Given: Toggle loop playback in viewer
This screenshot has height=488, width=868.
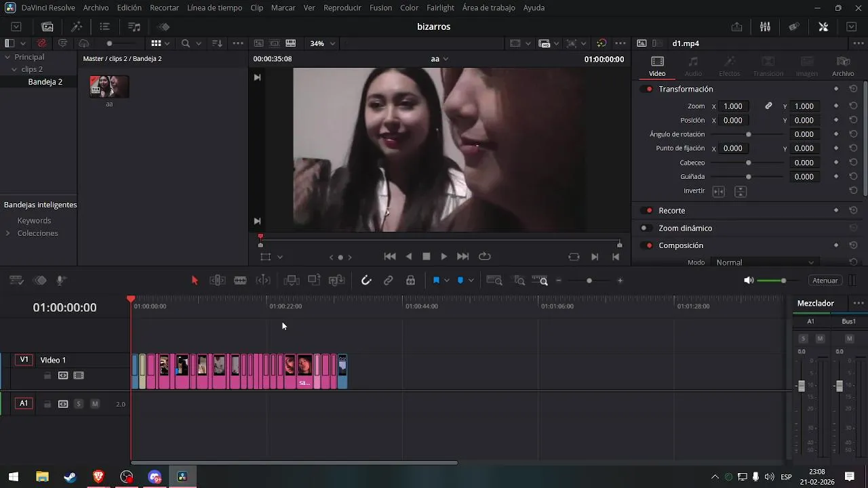Looking at the screenshot, I should (484, 256).
